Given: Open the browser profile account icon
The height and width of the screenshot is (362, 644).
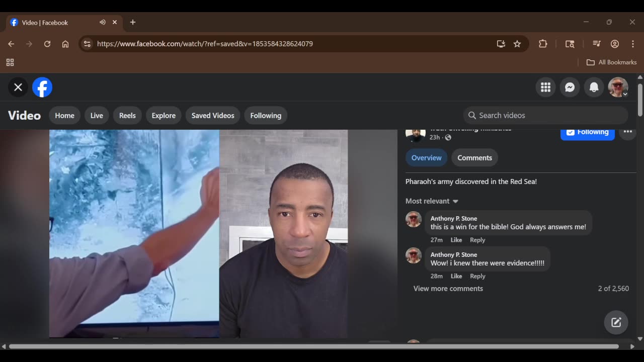Looking at the screenshot, I should click(615, 44).
